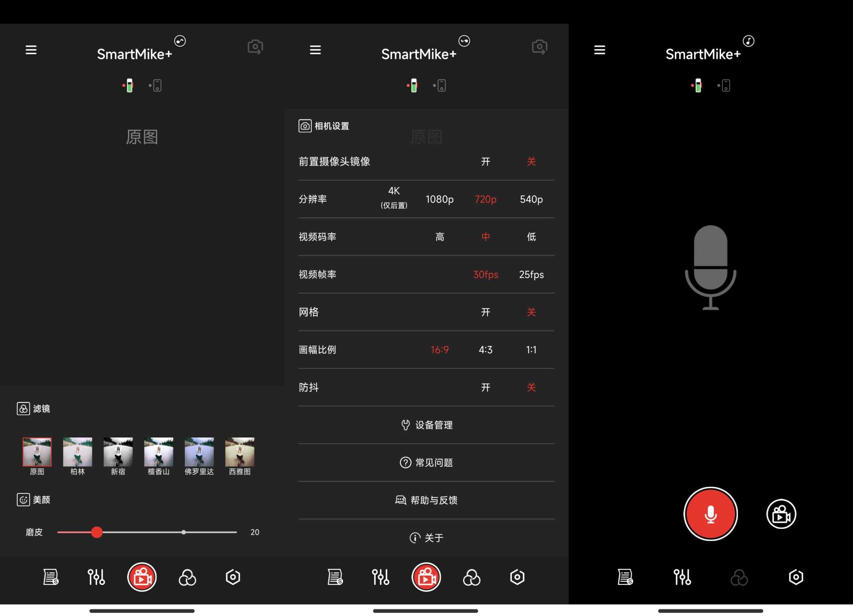Open audio mixer sliders in right toolbar
The width and height of the screenshot is (853, 616).
point(682,577)
